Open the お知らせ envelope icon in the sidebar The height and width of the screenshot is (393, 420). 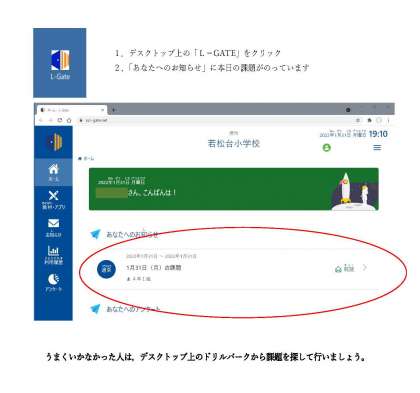pos(53,228)
